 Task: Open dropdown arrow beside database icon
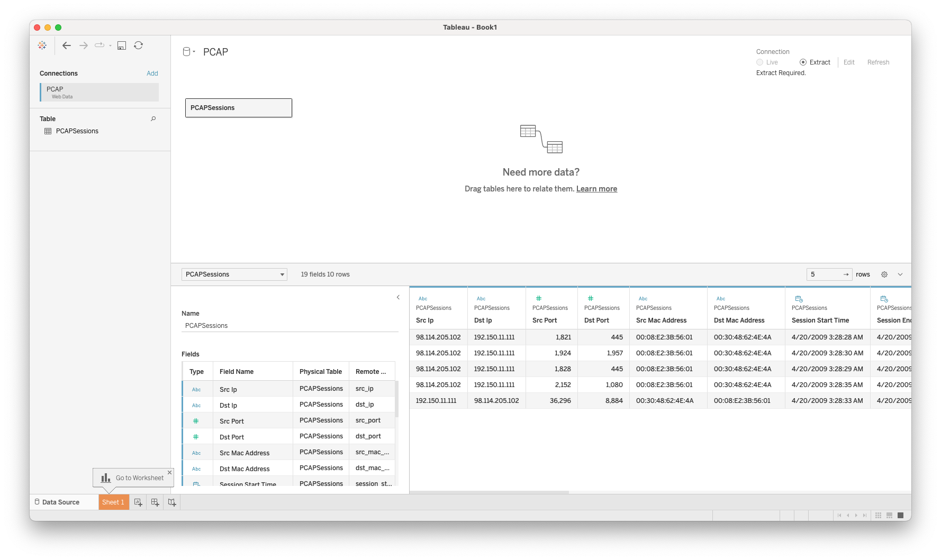point(194,52)
